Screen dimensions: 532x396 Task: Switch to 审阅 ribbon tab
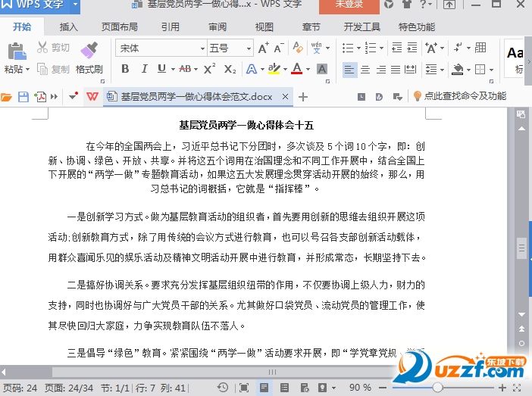(217, 27)
